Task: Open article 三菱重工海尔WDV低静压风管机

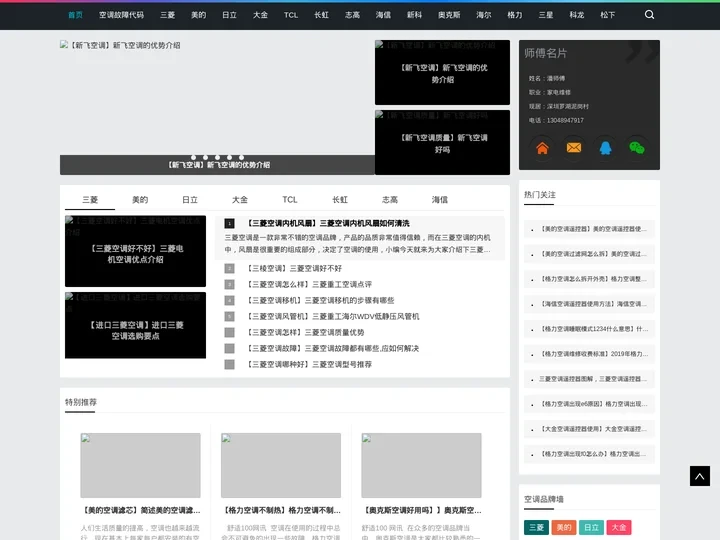Action: coord(333,316)
